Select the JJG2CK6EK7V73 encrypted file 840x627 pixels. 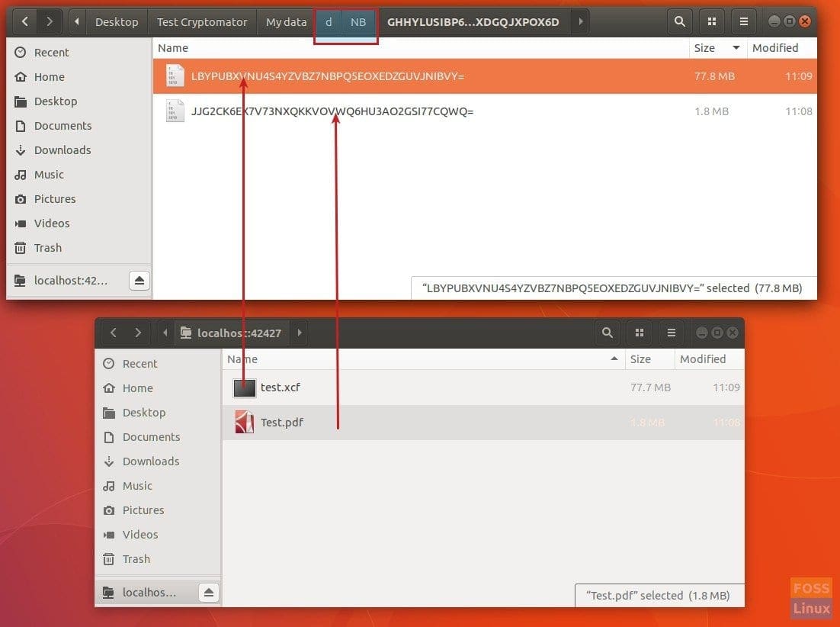[x=332, y=111]
